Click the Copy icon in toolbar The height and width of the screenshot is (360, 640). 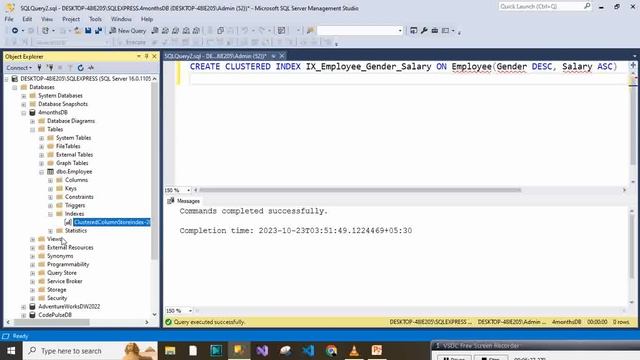(x=220, y=31)
